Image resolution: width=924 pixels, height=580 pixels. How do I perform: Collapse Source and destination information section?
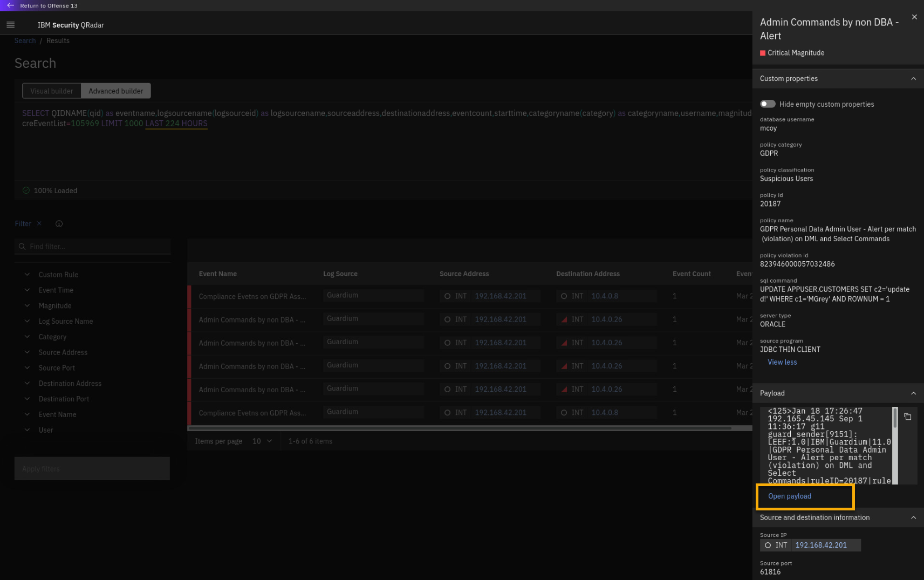click(x=913, y=518)
